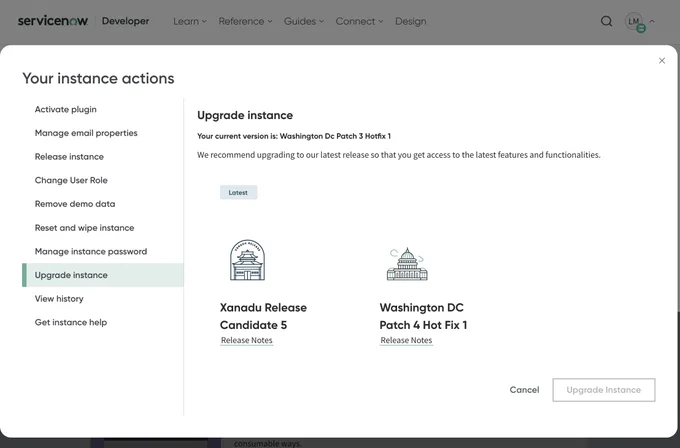The height and width of the screenshot is (448, 680).
Task: Click the LM user avatar
Action: [634, 21]
